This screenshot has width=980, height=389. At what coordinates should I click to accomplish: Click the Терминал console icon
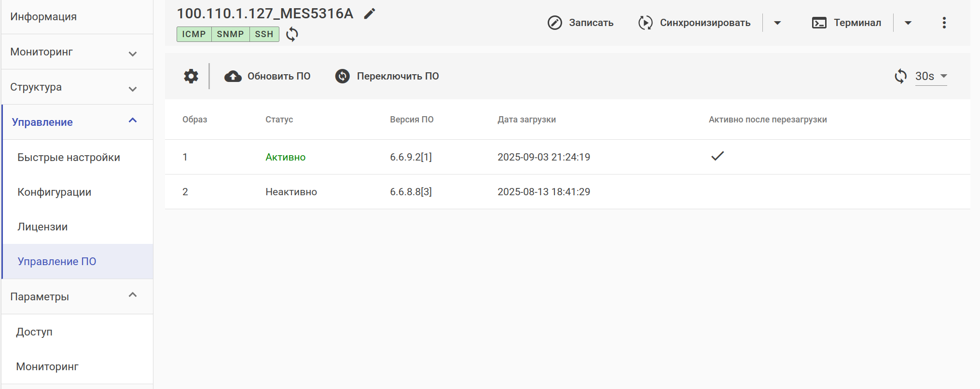(819, 23)
